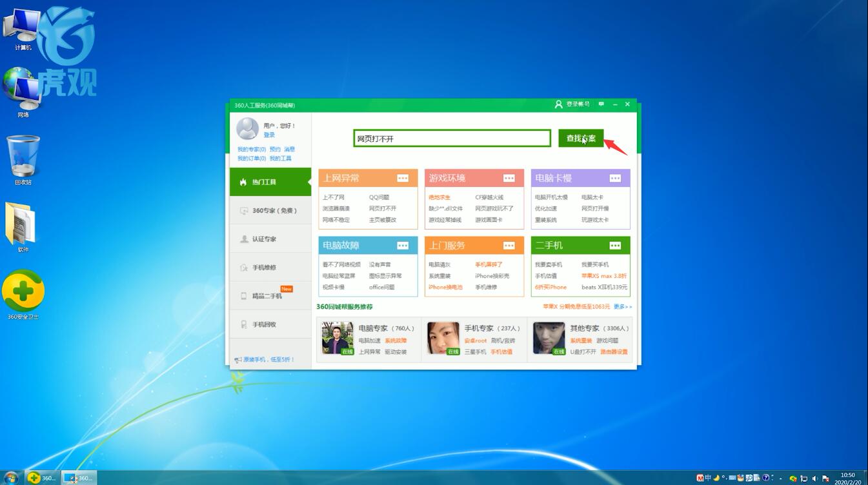
Task: Click the 电脑专家 expert photo
Action: tap(338, 338)
